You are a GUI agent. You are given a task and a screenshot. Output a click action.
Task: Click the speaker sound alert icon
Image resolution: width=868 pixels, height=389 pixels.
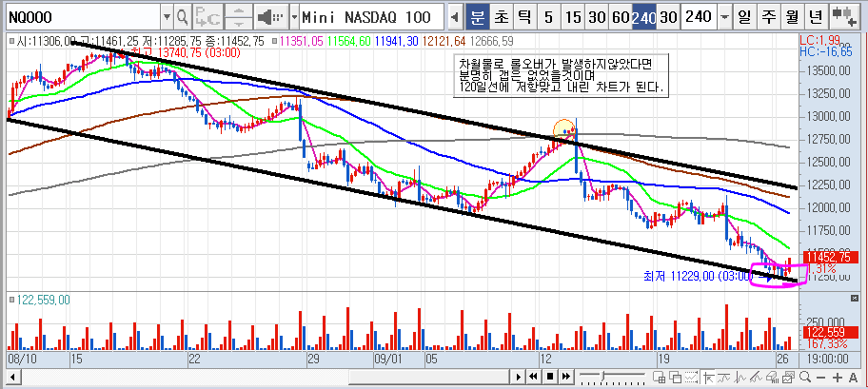tap(272, 17)
